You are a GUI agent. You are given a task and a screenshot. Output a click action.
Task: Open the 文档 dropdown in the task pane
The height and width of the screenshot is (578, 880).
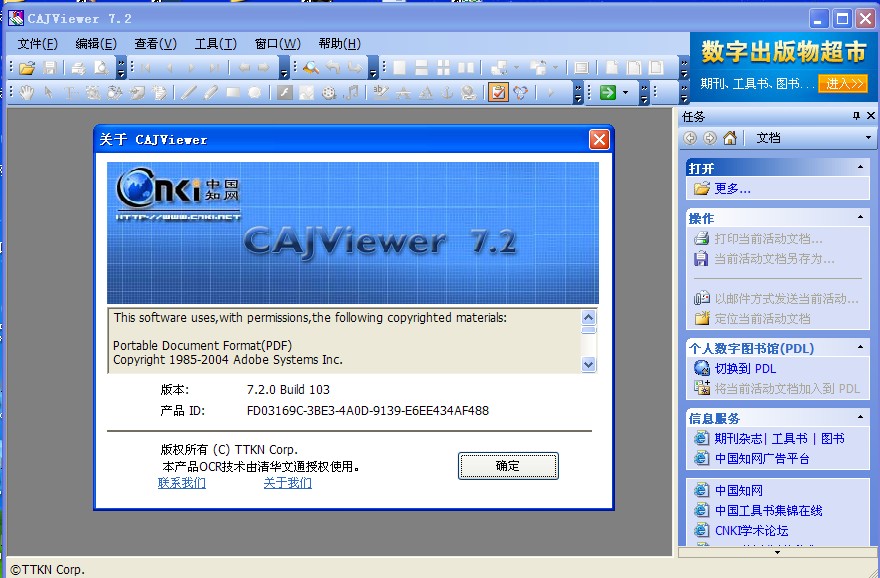point(868,138)
